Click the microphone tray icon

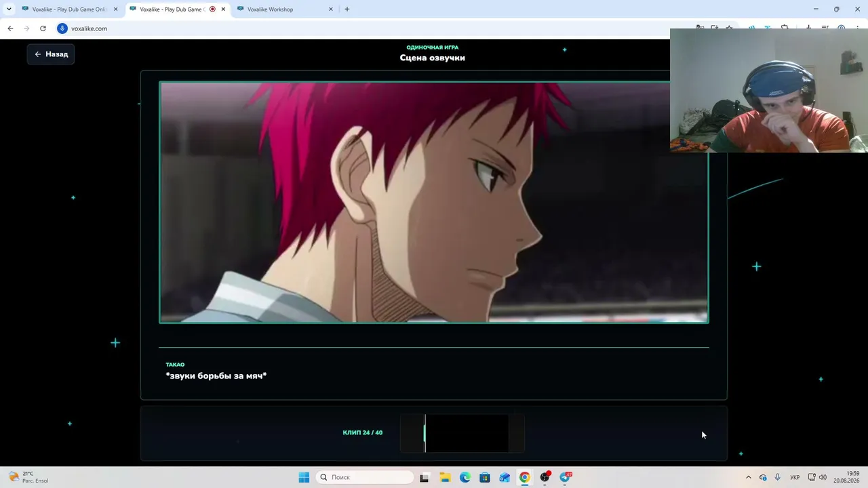pos(777,477)
